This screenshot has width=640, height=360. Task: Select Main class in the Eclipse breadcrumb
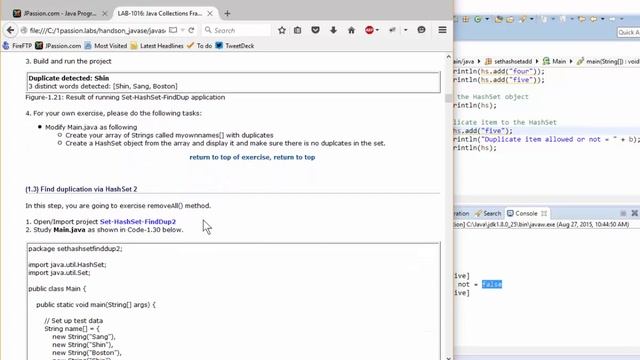coord(554,62)
